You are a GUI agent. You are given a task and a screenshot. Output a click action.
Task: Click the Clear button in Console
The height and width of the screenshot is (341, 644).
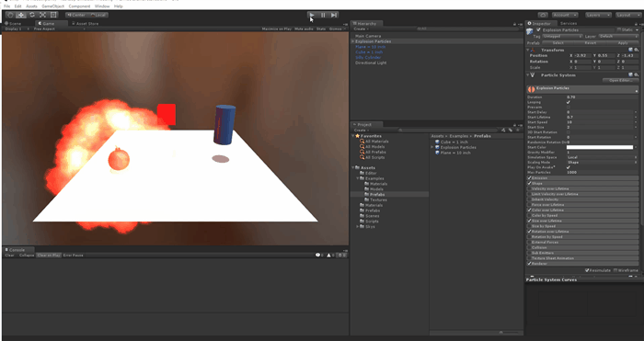(x=9, y=256)
